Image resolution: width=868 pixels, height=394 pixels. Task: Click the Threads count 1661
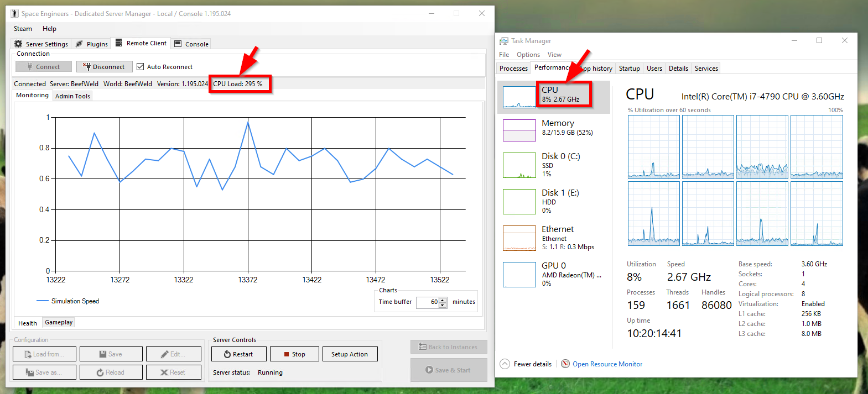coord(678,305)
